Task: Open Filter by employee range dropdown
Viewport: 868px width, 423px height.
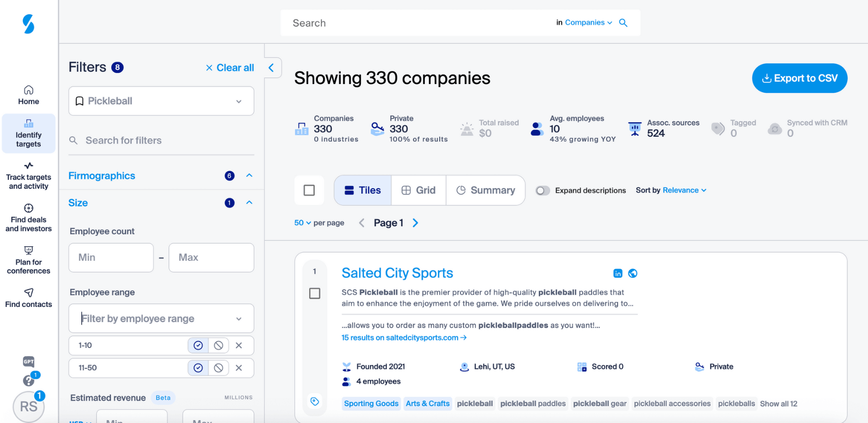Action: pyautogui.click(x=161, y=318)
